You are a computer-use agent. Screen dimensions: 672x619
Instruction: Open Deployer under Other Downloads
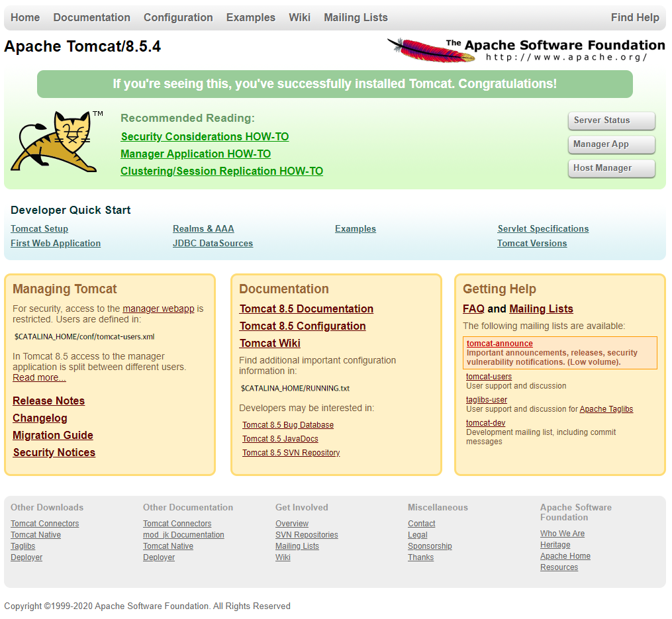(26, 557)
